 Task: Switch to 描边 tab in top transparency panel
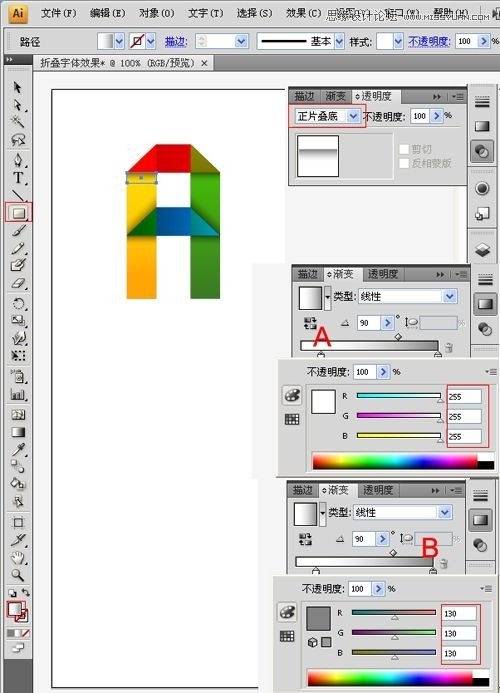point(304,96)
